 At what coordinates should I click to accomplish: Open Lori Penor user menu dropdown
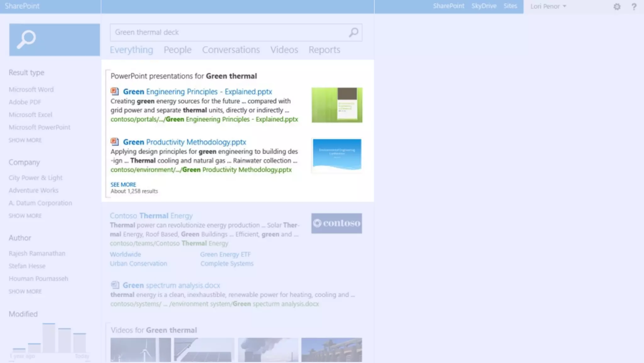tap(548, 7)
